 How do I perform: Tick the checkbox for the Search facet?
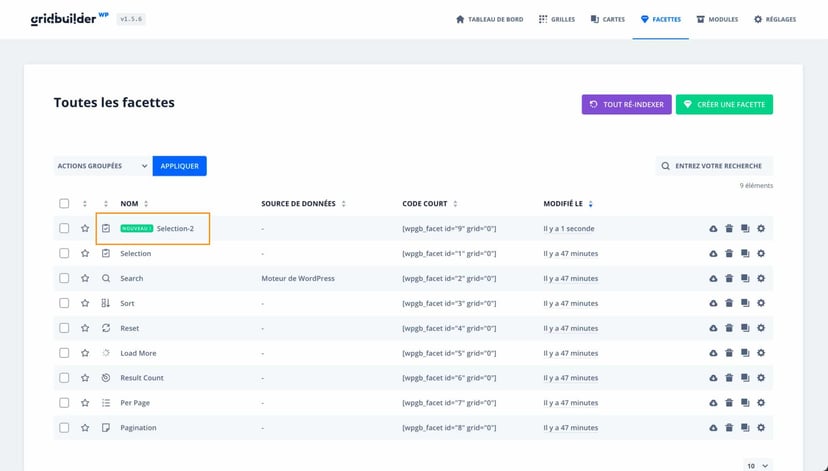coord(64,279)
